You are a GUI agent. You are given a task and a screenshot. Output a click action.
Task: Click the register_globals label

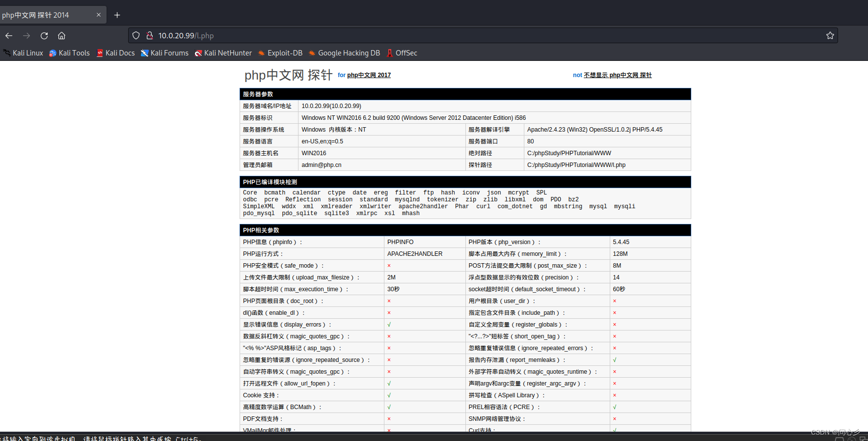point(518,325)
